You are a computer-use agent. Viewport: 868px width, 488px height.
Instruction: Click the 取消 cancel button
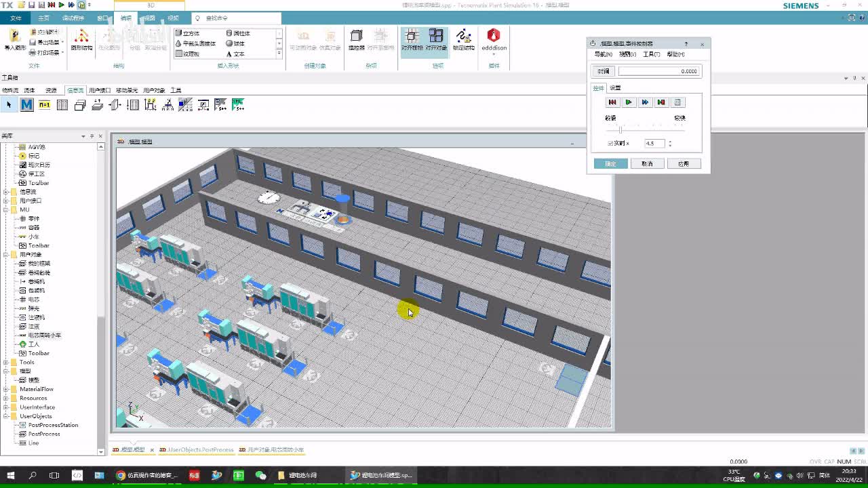coord(647,164)
